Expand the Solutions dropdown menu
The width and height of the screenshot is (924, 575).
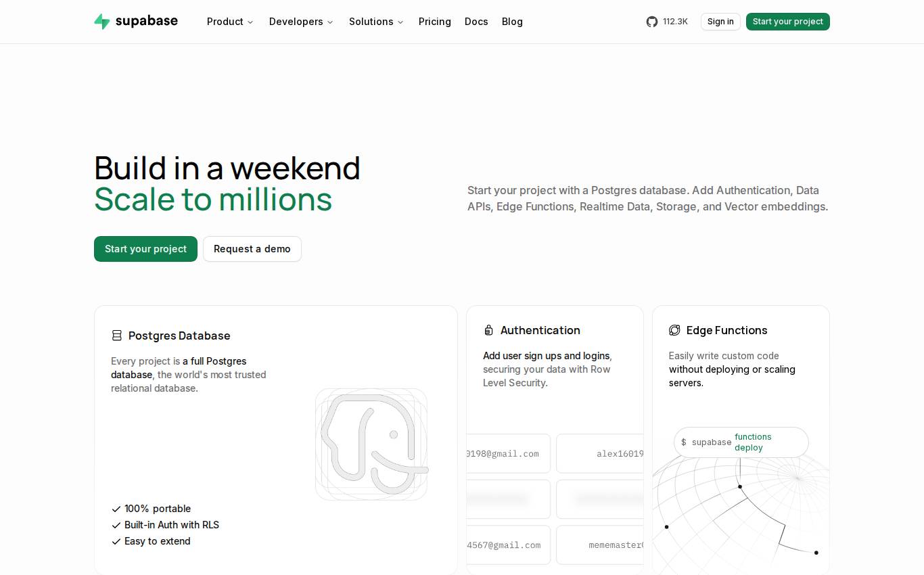tap(376, 22)
